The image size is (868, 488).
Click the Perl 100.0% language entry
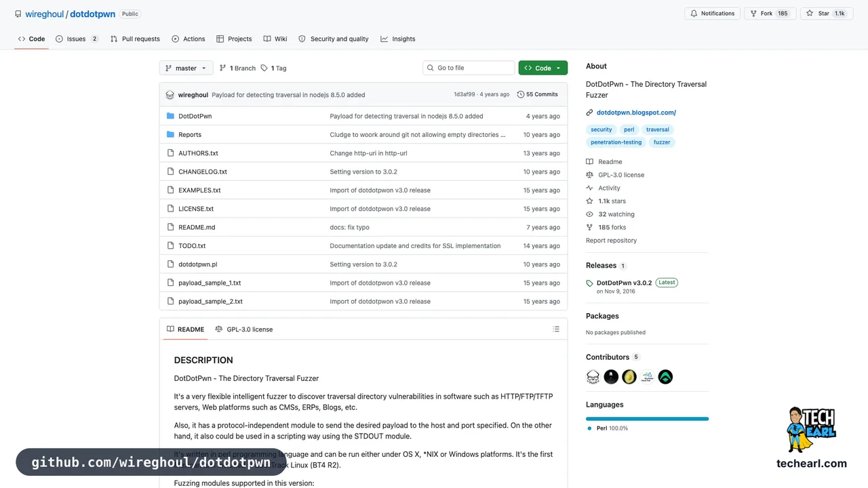coord(608,428)
